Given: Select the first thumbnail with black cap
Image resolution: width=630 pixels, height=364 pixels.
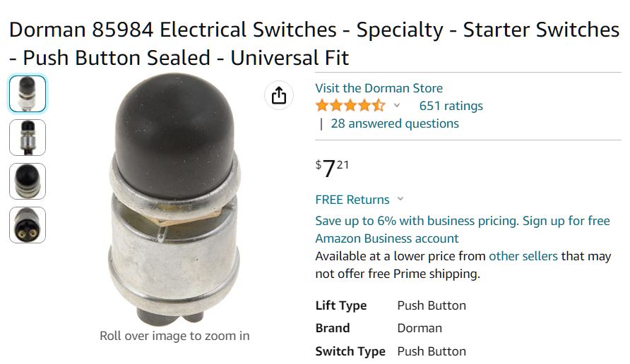Looking at the screenshot, I should coord(28,94).
